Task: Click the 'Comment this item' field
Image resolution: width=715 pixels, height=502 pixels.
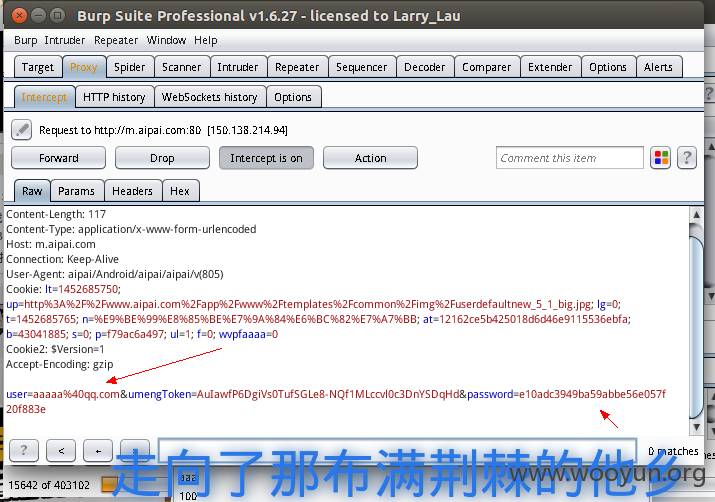Action: click(570, 158)
